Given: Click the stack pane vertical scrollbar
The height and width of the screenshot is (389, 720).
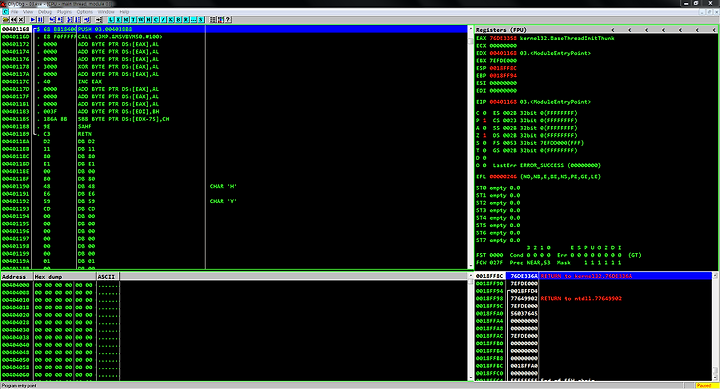Looking at the screenshot, I should (715, 326).
